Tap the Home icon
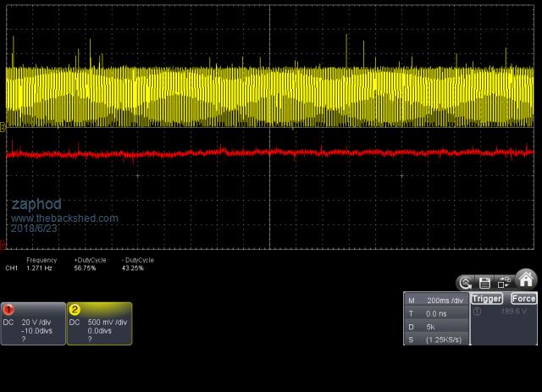 pos(526,279)
